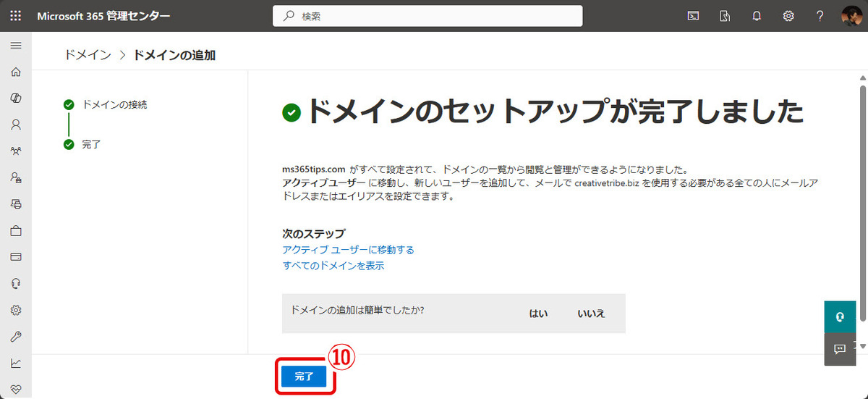Click the 次のステップ heading
The width and height of the screenshot is (868, 399).
coord(313,234)
